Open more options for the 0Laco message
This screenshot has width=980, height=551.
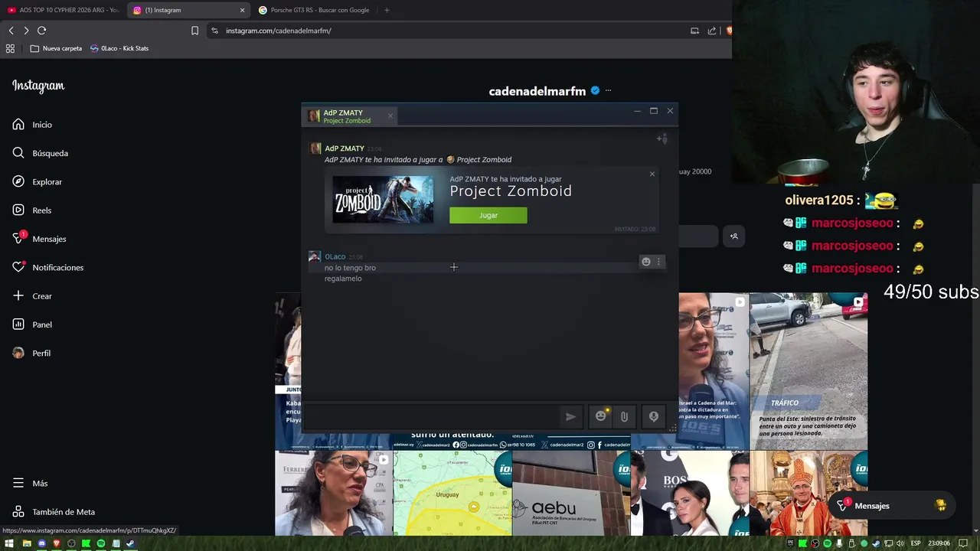coord(658,262)
